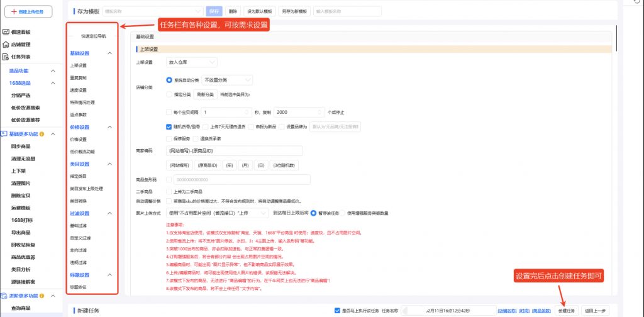Viewport: 644px width, 317px height.
Task: Select the 暂停该任务 radio option
Action: 313,213
